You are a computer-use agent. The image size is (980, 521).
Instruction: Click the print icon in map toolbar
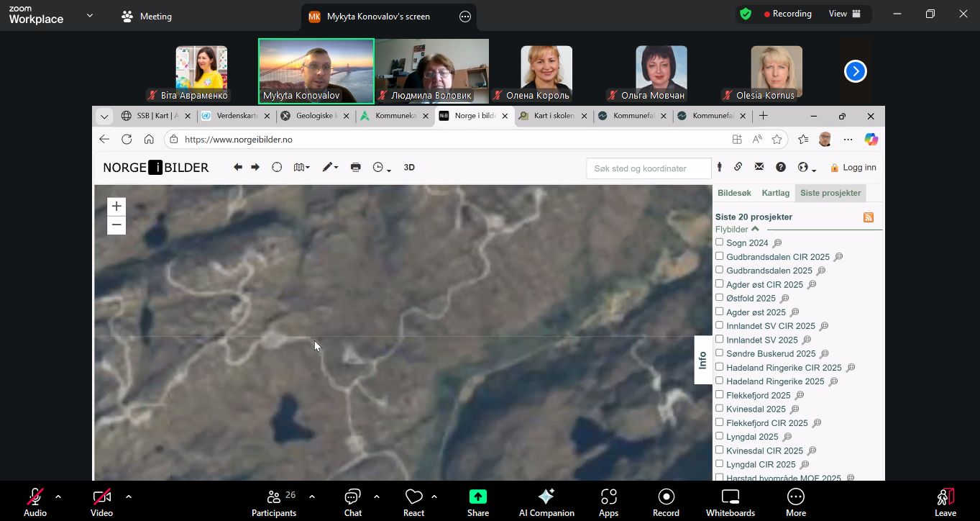coord(355,167)
